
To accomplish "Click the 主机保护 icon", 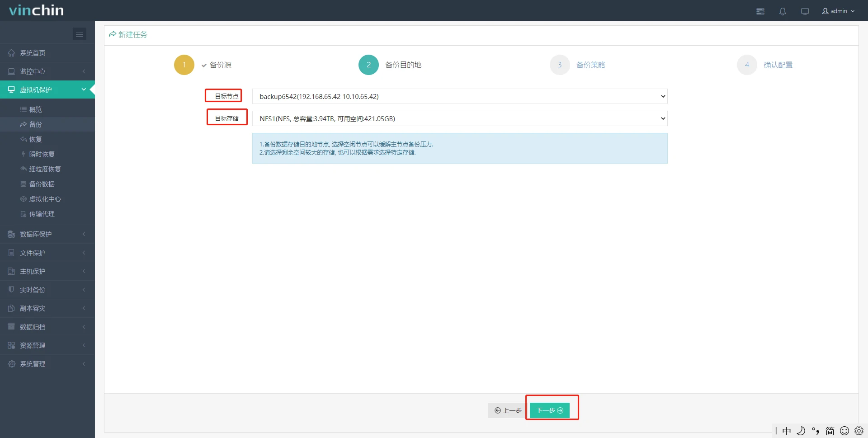I will click(11, 271).
